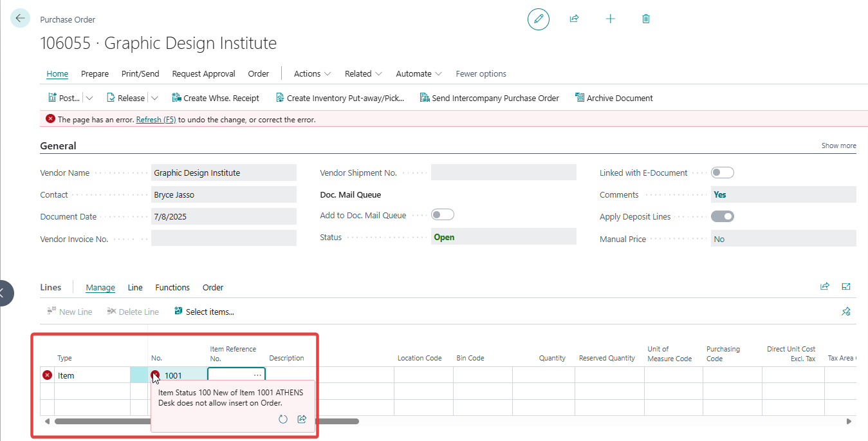Toggle Apply Deposit Lines switch

(723, 216)
